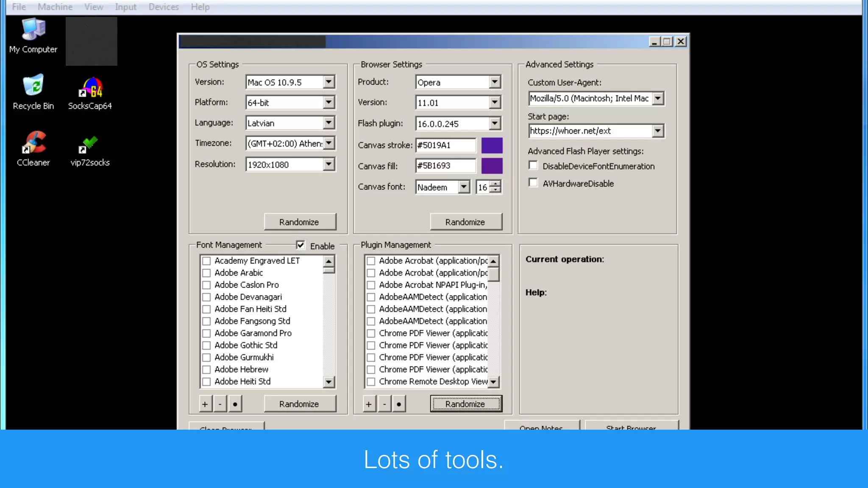Increase the canvas font size stepper
Viewport: 868px width, 488px height.
click(495, 184)
